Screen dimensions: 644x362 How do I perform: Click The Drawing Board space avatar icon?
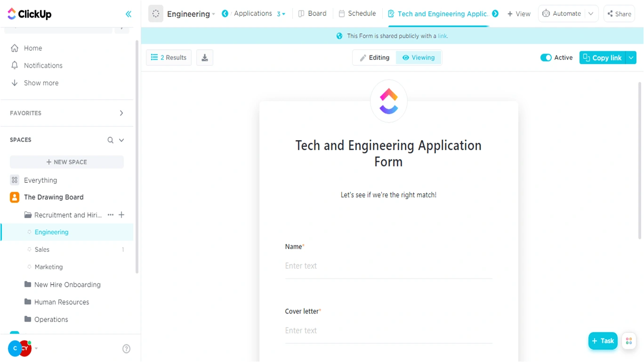pos(15,197)
